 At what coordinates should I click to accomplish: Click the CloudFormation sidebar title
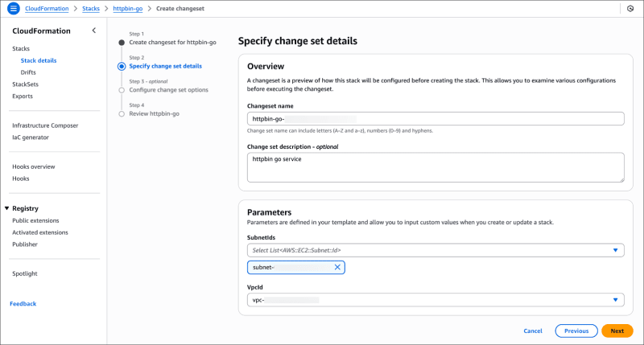click(x=42, y=31)
